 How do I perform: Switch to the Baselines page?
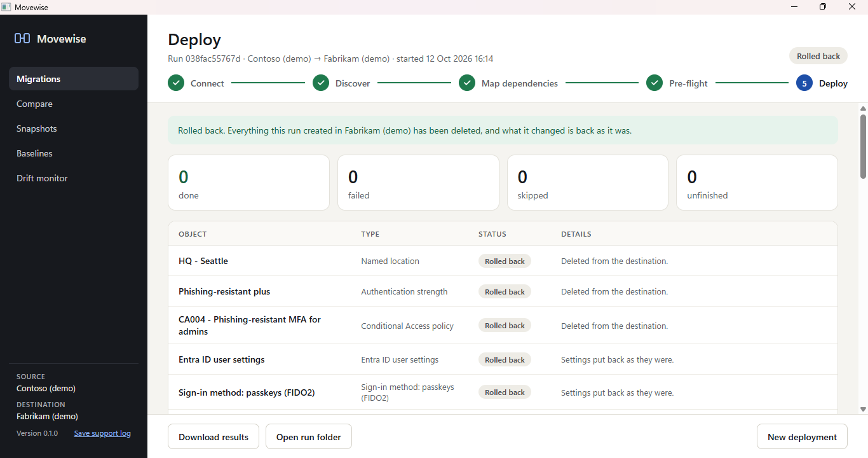coord(74,153)
